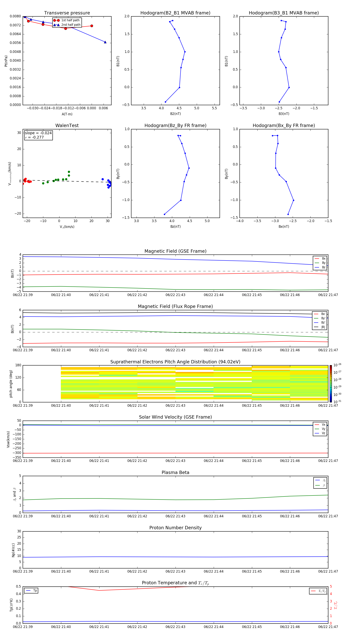Image resolution: width=351 pixels, height=644 pixels.
Task: Click the 'Np(#/cc)' axis label
Action: pos(13,550)
